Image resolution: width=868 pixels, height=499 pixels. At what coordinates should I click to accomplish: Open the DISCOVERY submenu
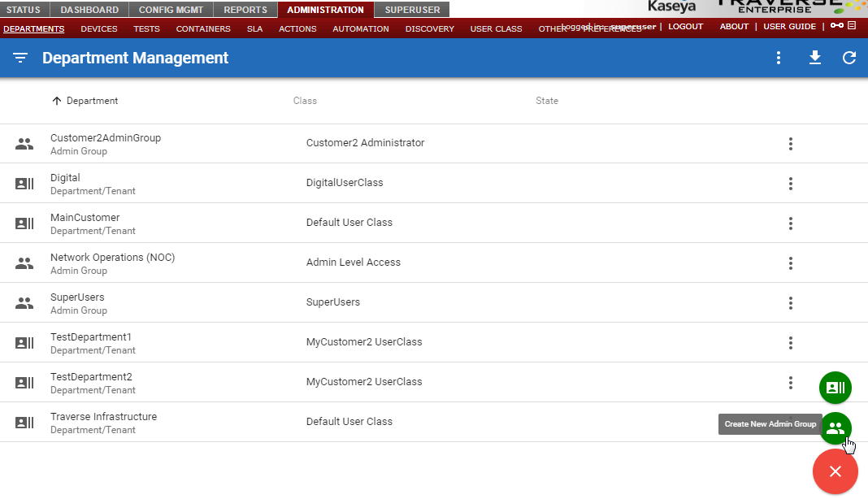pyautogui.click(x=430, y=28)
